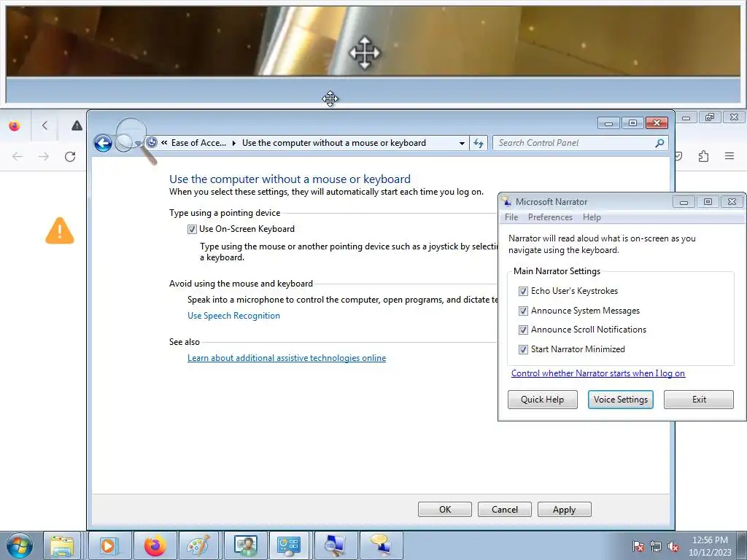Click the large orange warning icon on Firefox page
The image size is (747, 560).
point(60,231)
